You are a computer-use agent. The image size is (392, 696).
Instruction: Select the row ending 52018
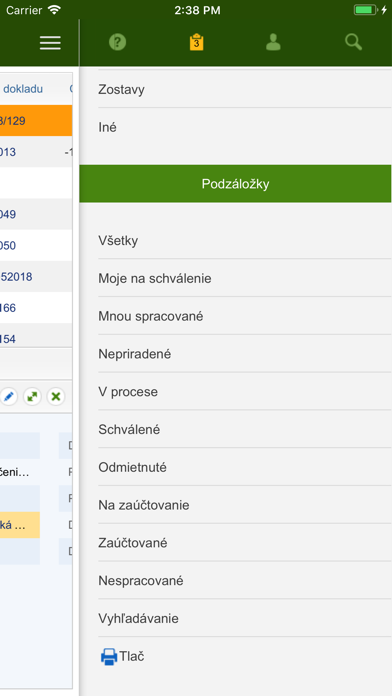[x=36, y=276]
